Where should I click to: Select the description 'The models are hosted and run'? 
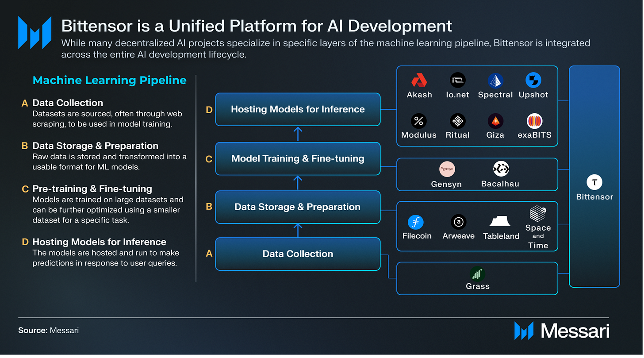(106, 258)
